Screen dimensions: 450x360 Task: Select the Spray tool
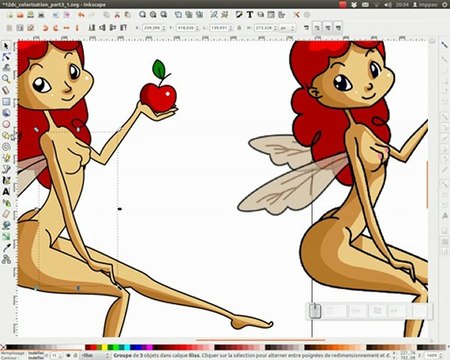point(6,203)
